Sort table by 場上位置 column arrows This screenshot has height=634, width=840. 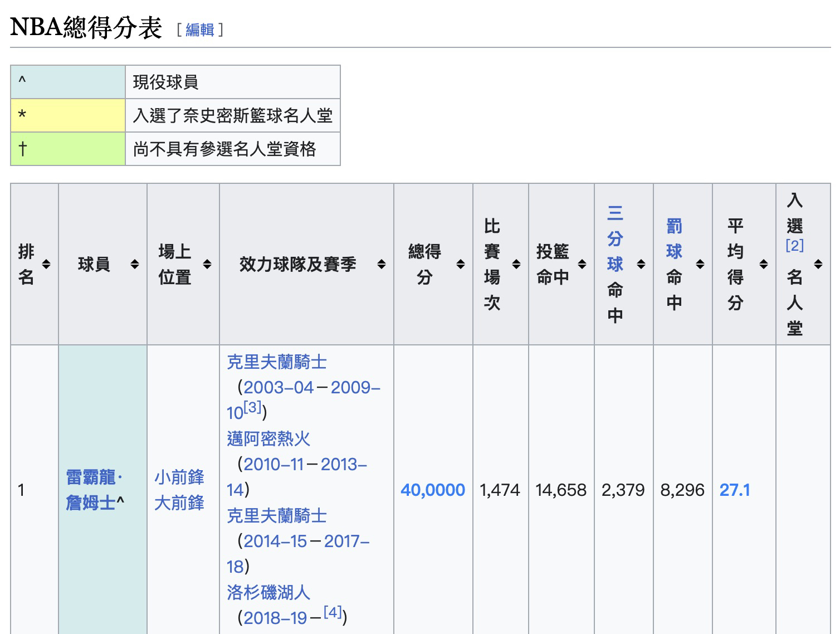pos(207,264)
